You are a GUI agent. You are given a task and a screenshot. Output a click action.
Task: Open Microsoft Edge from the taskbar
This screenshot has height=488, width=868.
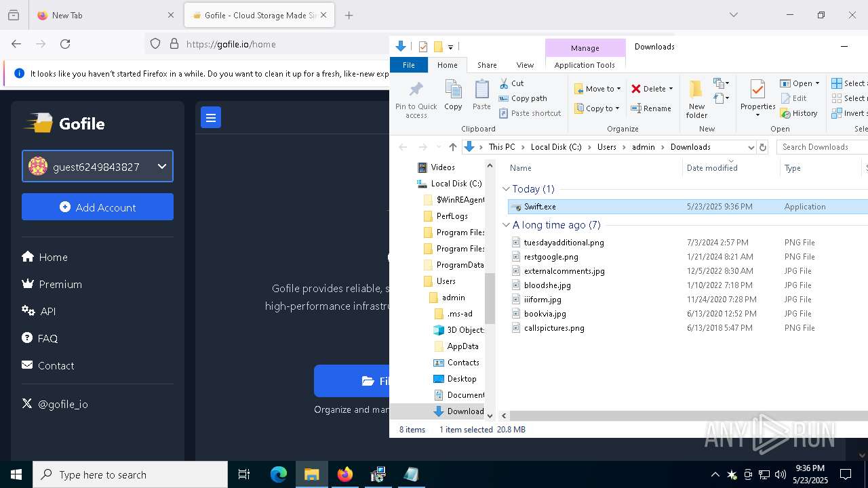tap(279, 474)
